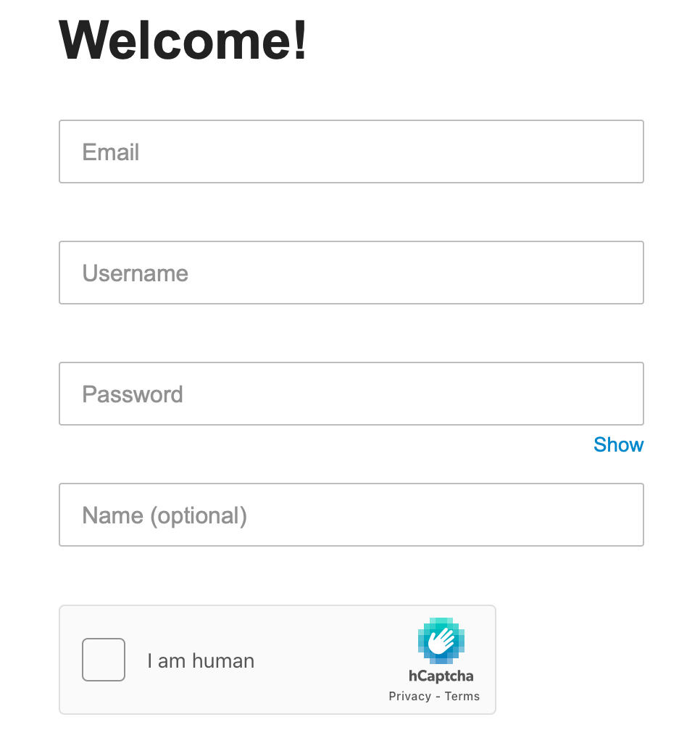Focus the Name (optional) input field

tap(351, 515)
